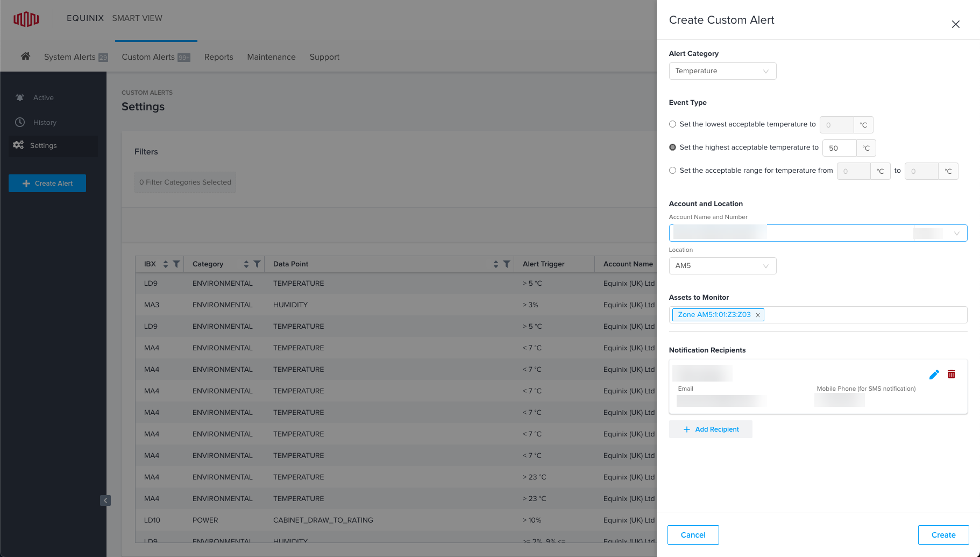980x557 pixels.
Task: Sort the Category column
Action: pyautogui.click(x=246, y=264)
